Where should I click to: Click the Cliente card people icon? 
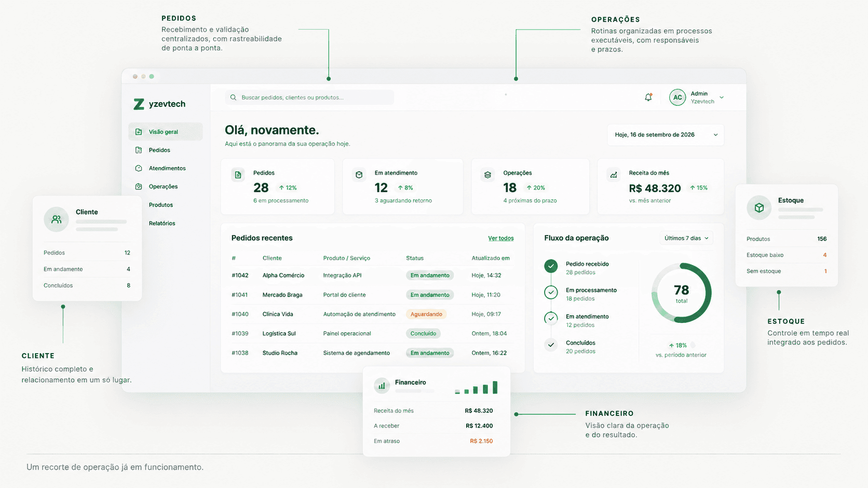click(x=57, y=219)
